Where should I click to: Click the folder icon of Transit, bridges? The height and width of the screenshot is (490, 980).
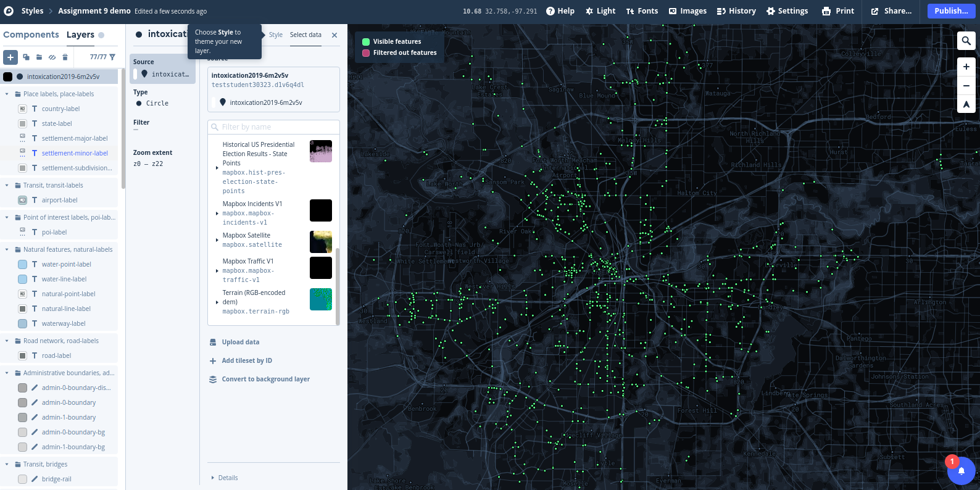pos(18,465)
